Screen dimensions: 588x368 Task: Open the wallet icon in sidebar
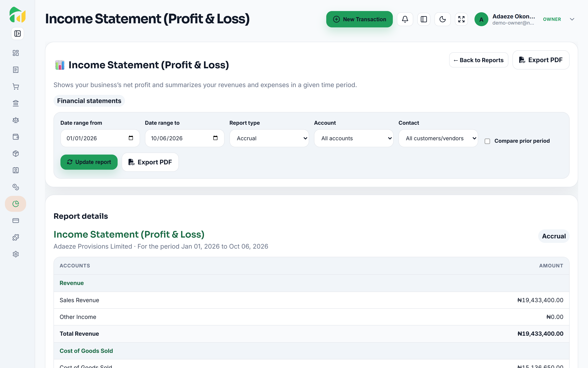coord(16,137)
